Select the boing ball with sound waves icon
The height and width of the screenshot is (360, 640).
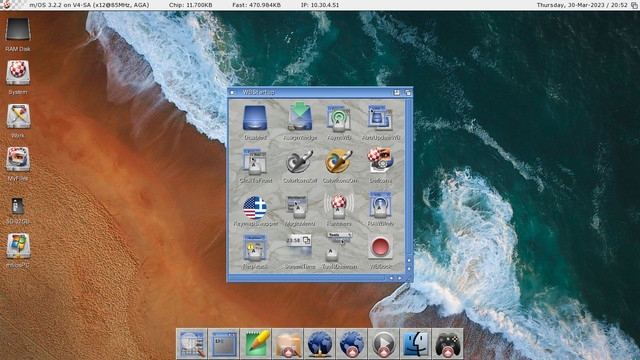pos(339,206)
